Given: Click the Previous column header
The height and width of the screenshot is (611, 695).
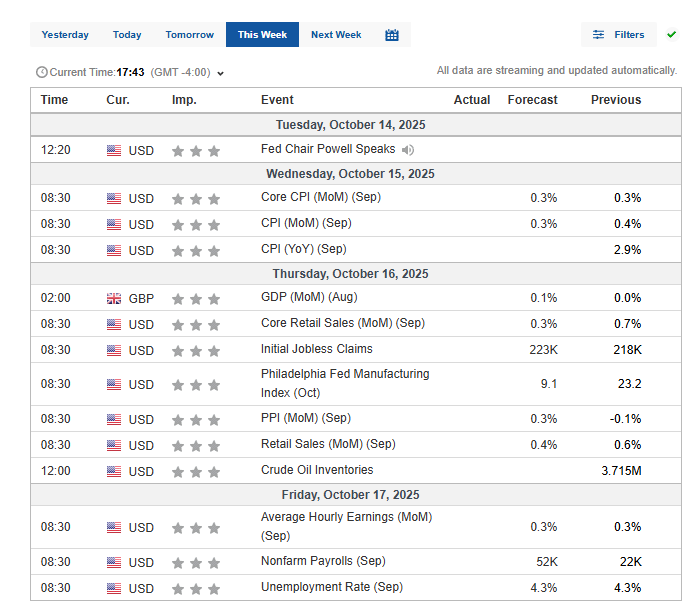Looking at the screenshot, I should click(x=616, y=100).
